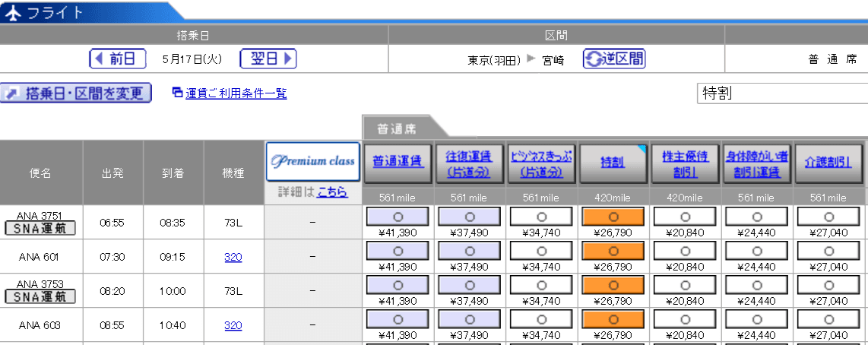Select 身体障がい者割引 ¥24,440 for ANA 603
The height and width of the screenshot is (345, 868).
[x=757, y=320]
